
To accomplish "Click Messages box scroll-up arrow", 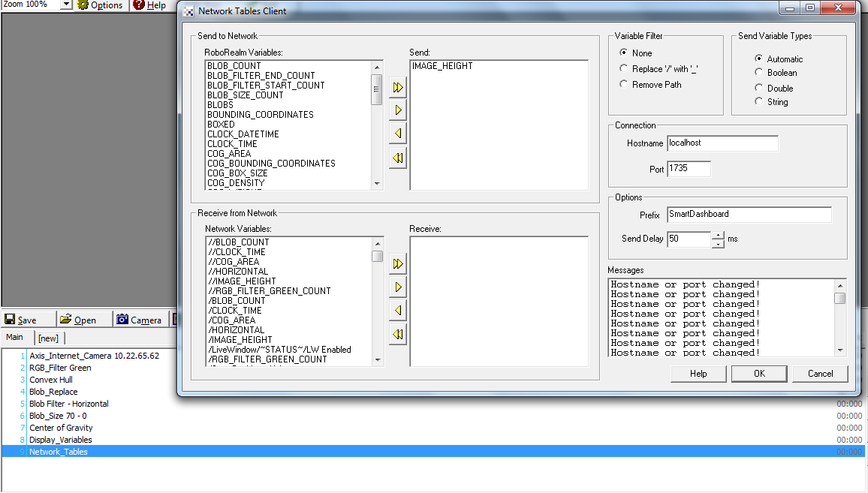I will [x=839, y=285].
